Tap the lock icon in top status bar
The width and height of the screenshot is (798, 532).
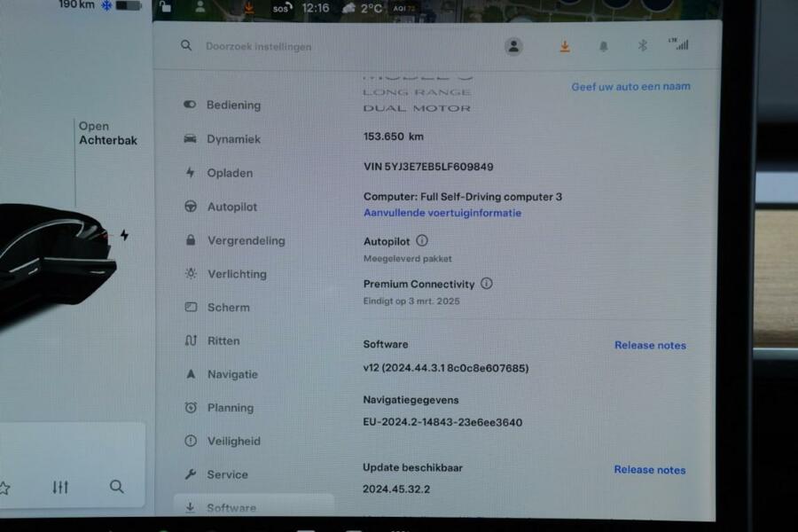tap(165, 6)
